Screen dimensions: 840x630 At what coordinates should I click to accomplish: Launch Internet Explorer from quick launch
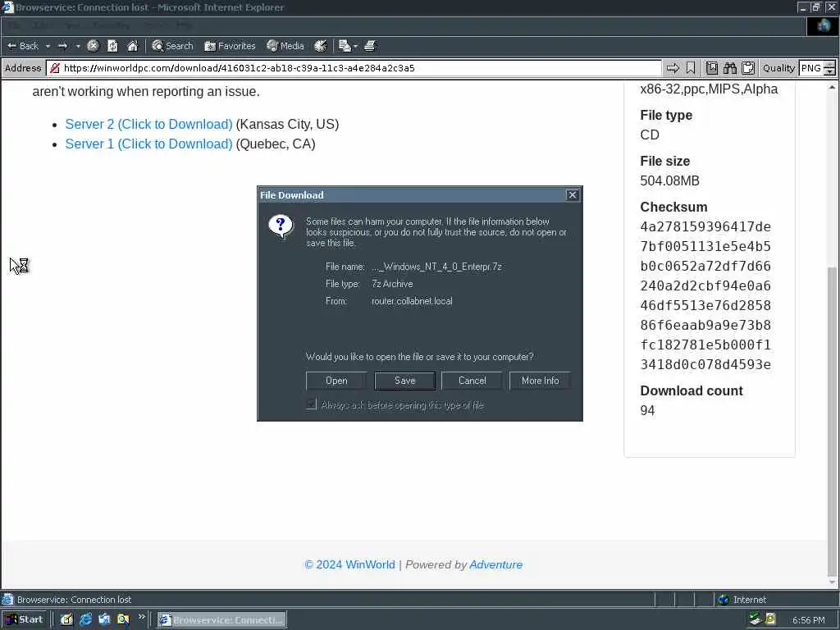pyautogui.click(x=85, y=620)
